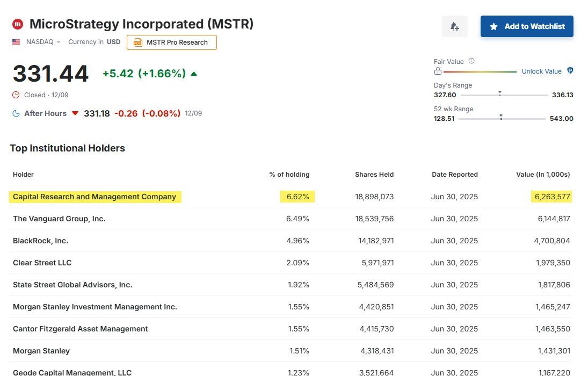Open the NASDAQ exchange dropdown
Image resolution: width=588 pixels, height=376 pixels.
[43, 42]
